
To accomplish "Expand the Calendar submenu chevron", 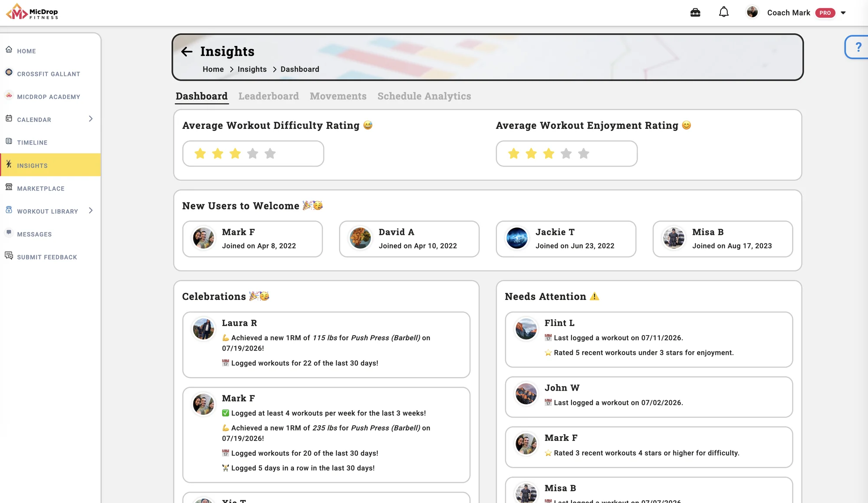I will point(91,119).
